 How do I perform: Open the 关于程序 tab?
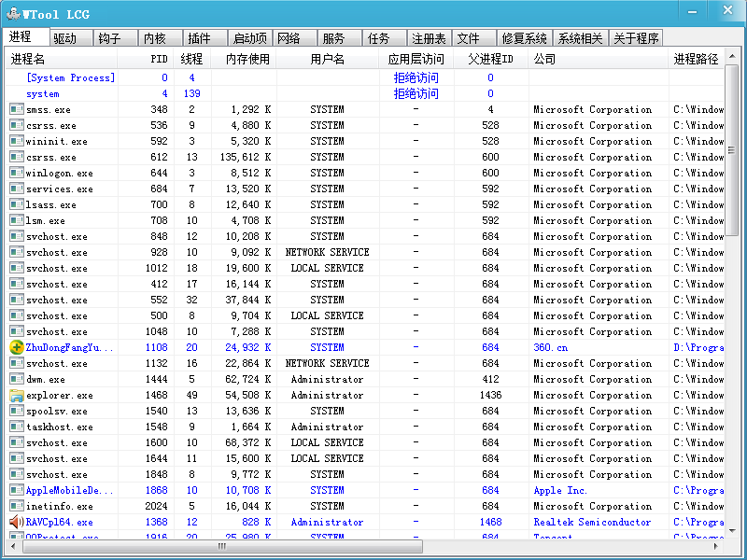(x=636, y=38)
